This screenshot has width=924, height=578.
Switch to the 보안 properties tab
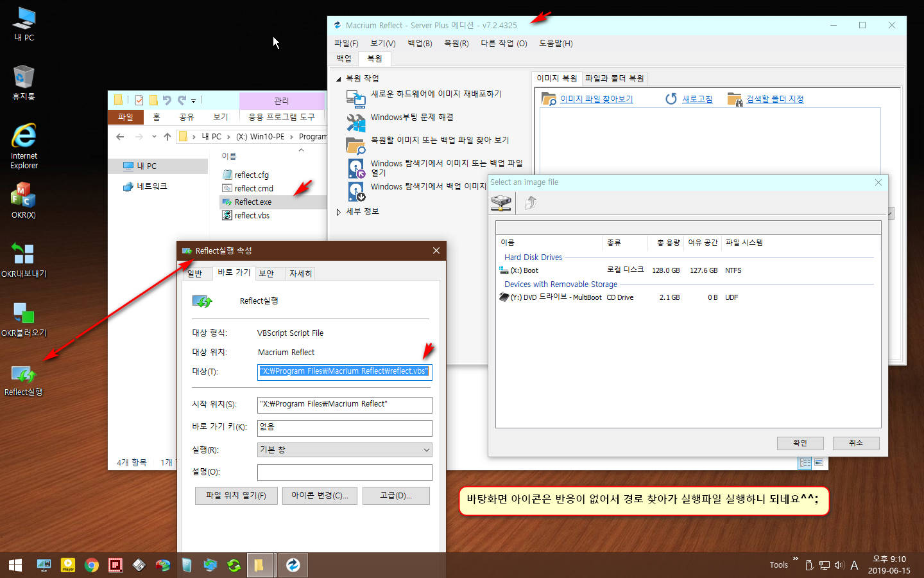266,273
